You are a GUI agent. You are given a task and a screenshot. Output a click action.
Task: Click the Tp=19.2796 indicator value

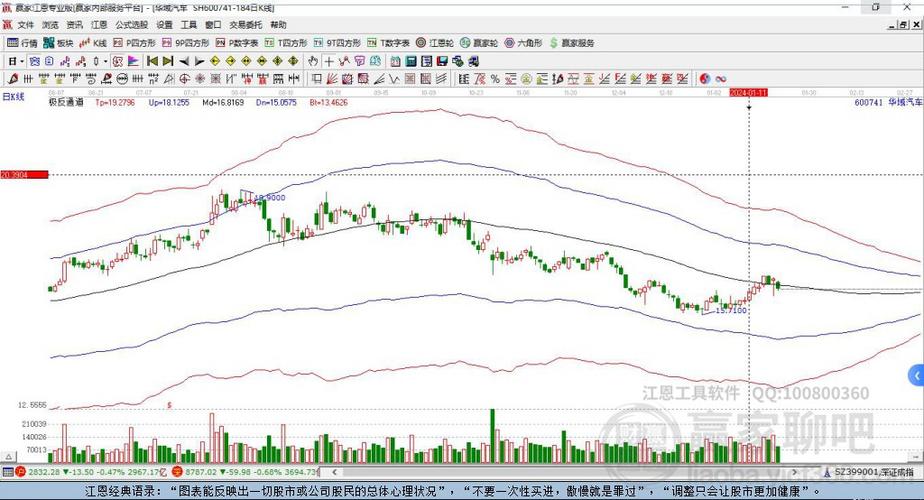pyautogui.click(x=115, y=103)
